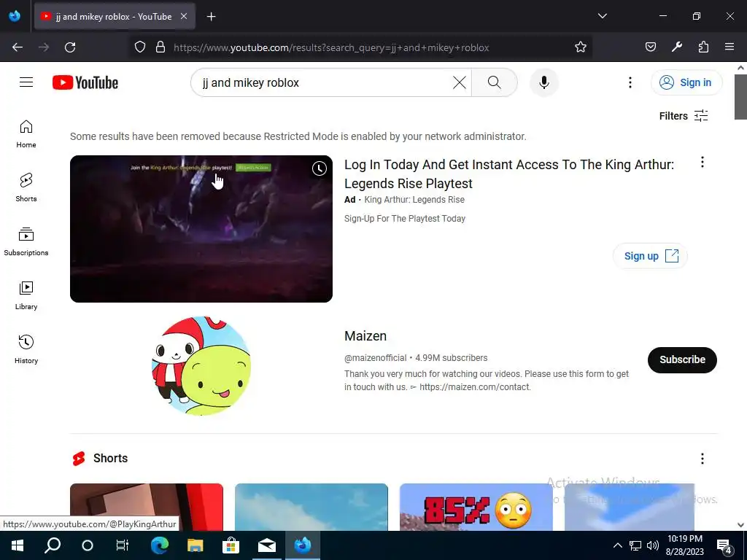The width and height of the screenshot is (747, 560).
Task: Click the page vertical scrollbar thumb
Action: 740,97
